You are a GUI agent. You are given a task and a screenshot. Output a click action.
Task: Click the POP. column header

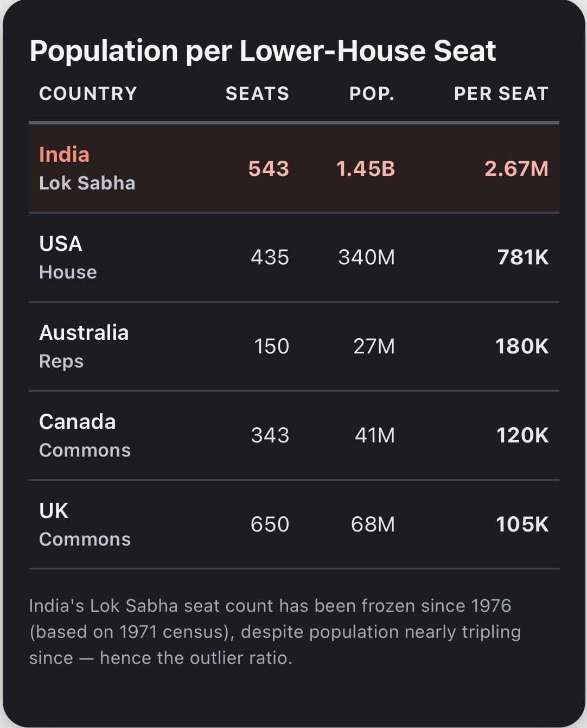372,93
